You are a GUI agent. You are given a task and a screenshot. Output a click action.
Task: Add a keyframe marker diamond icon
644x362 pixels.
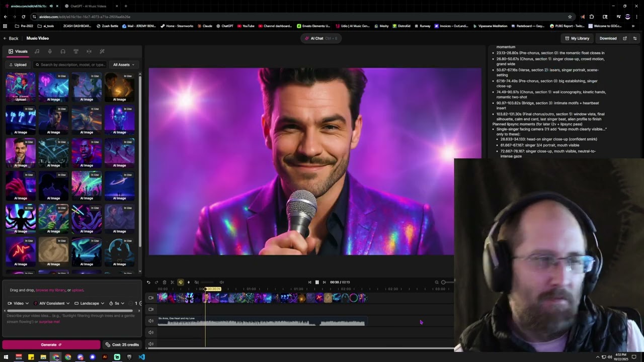(x=189, y=282)
